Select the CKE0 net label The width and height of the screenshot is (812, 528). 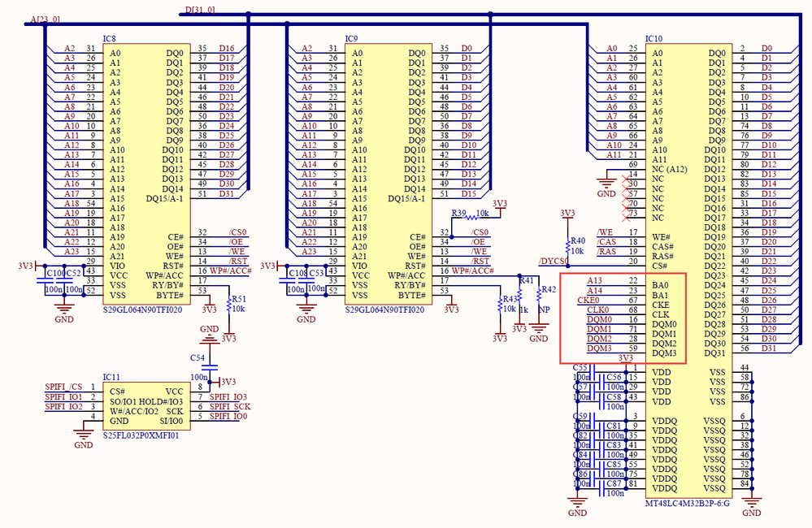coord(588,301)
